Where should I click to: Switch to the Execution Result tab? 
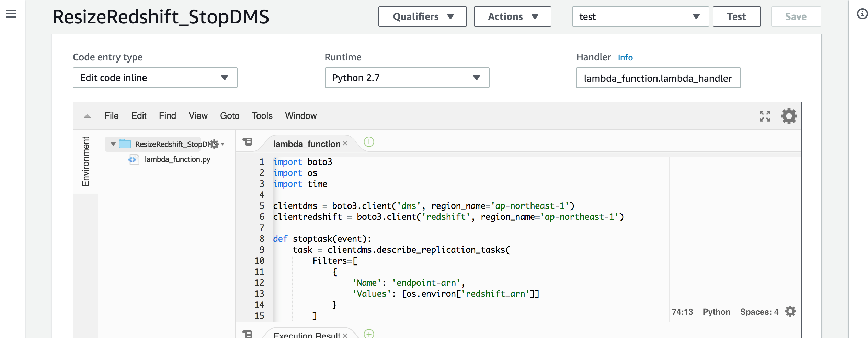pos(307,335)
